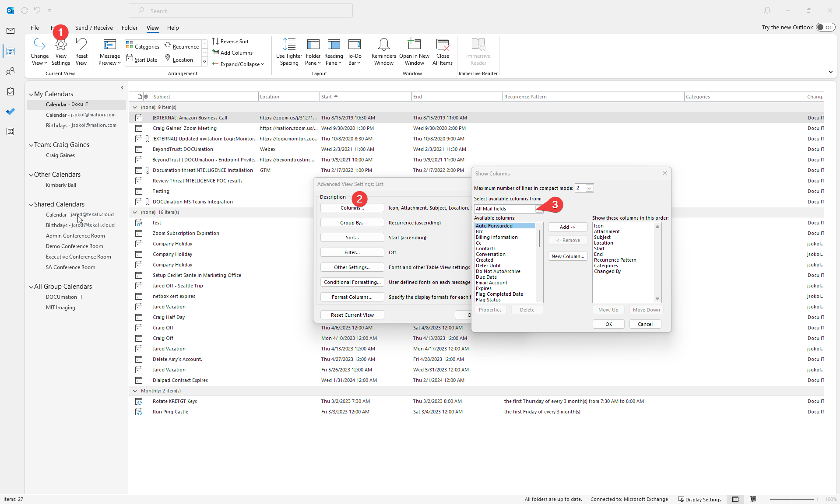Click Add Columns in the ribbon

click(232, 52)
